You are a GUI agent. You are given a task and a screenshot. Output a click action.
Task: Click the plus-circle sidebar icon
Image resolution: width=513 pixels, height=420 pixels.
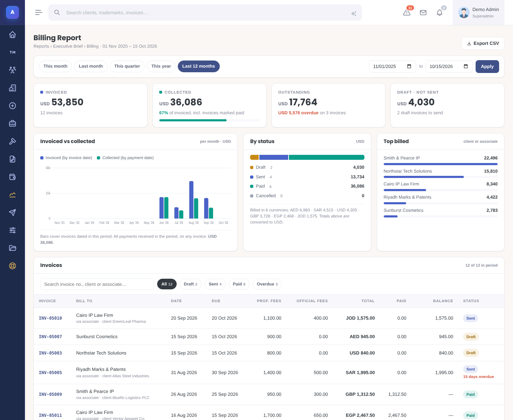point(12,106)
